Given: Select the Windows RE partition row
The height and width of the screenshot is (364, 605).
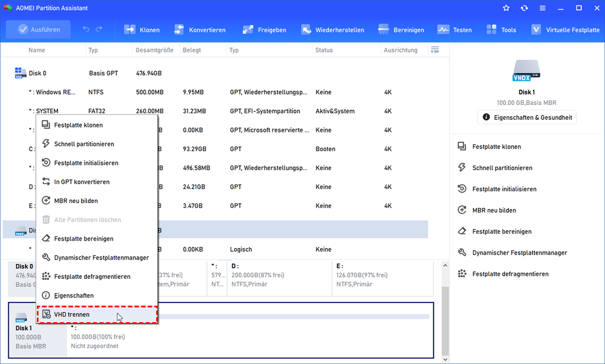Looking at the screenshot, I should pos(215,92).
